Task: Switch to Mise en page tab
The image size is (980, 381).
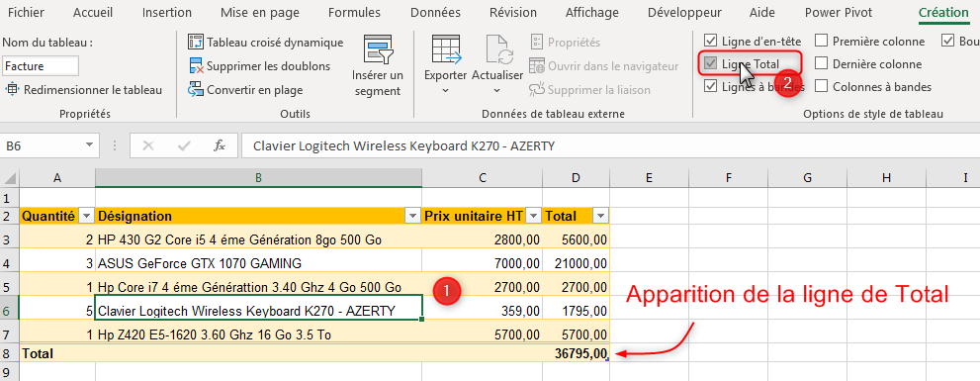Action: 259,13
